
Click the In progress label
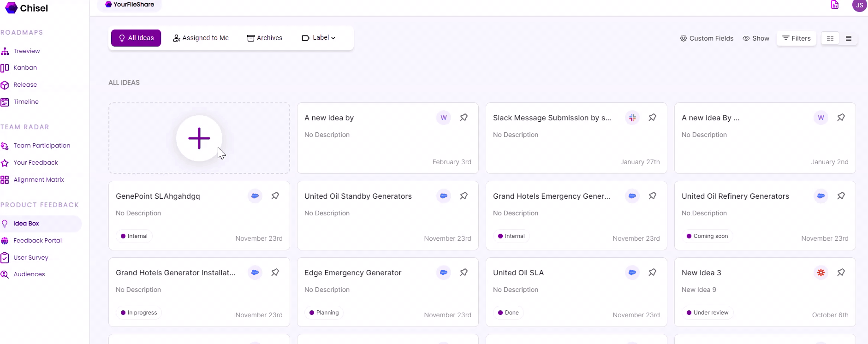(139, 313)
